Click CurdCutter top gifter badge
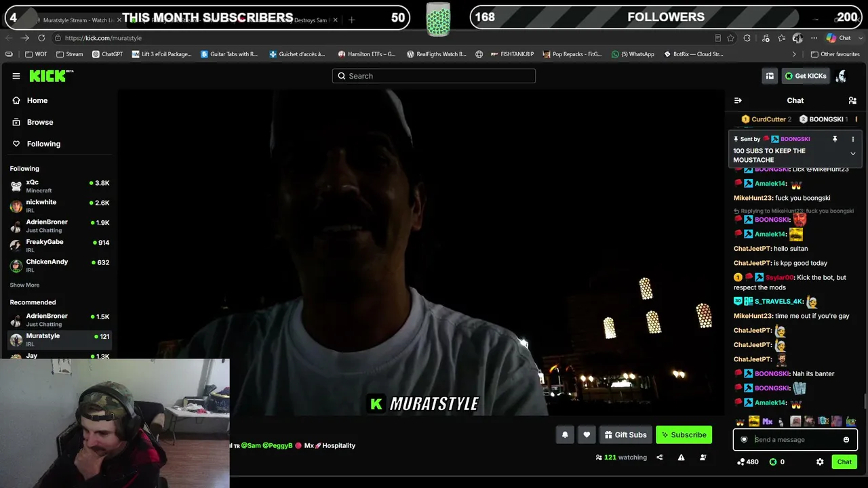This screenshot has width=868, height=488. 766,119
